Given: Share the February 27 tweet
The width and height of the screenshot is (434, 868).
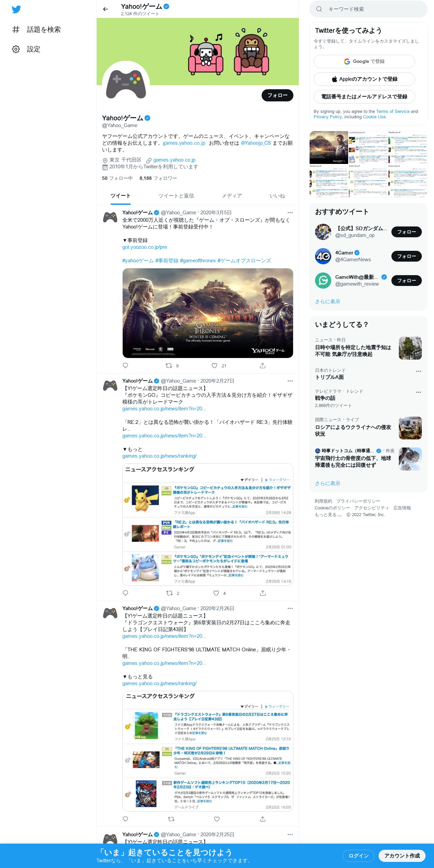Looking at the screenshot, I should pyautogui.click(x=263, y=593).
